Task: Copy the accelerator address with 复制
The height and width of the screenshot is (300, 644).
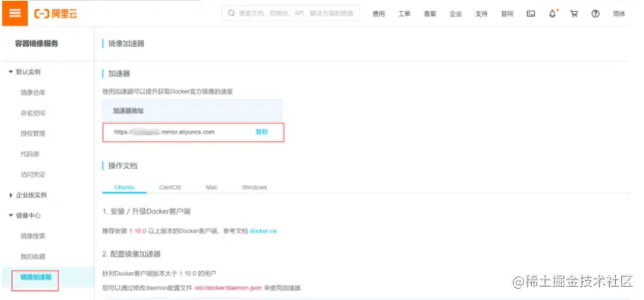Action: (262, 132)
